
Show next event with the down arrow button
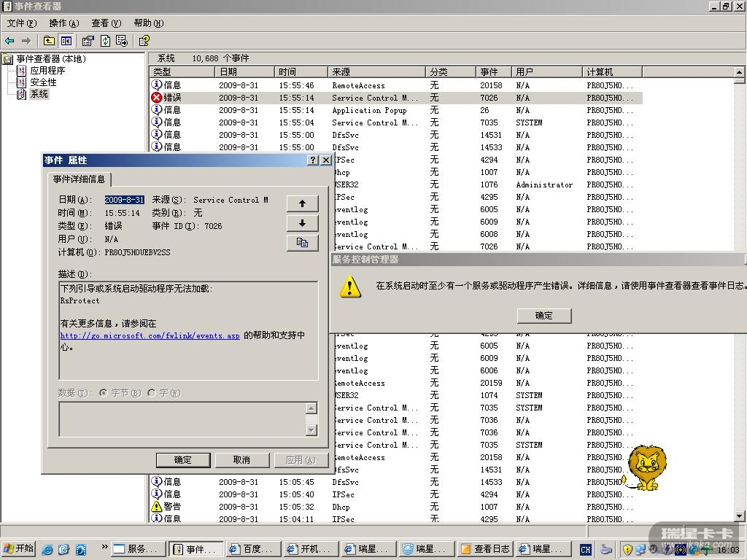click(x=302, y=223)
